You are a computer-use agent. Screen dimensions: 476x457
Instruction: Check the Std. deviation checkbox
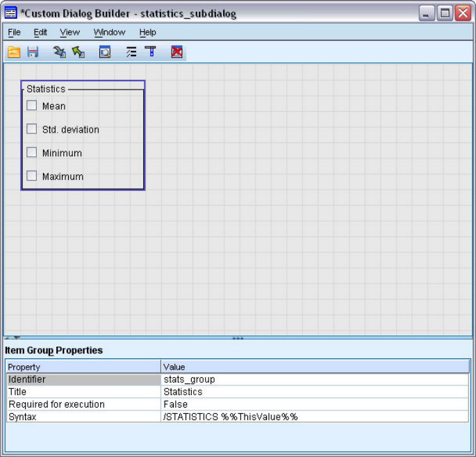(x=31, y=129)
